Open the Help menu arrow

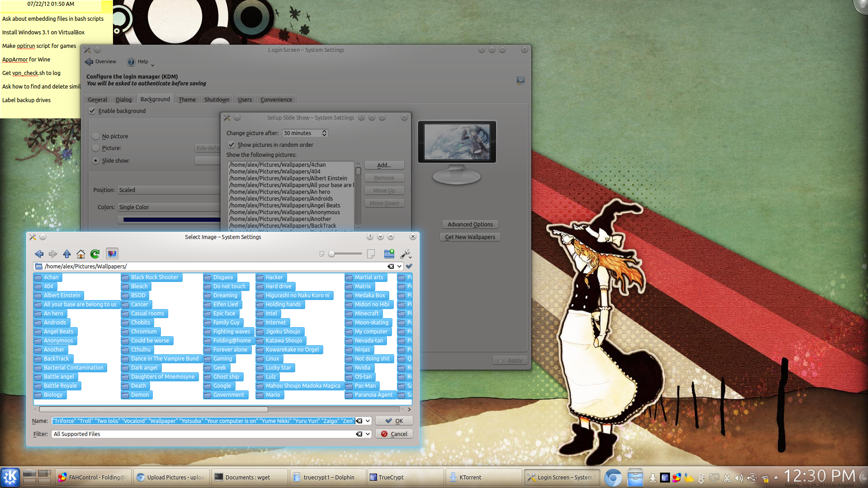[x=152, y=65]
